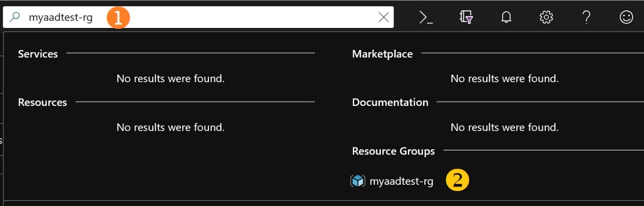644x206 pixels.
Task: Click the Services section heading
Action: (x=38, y=54)
